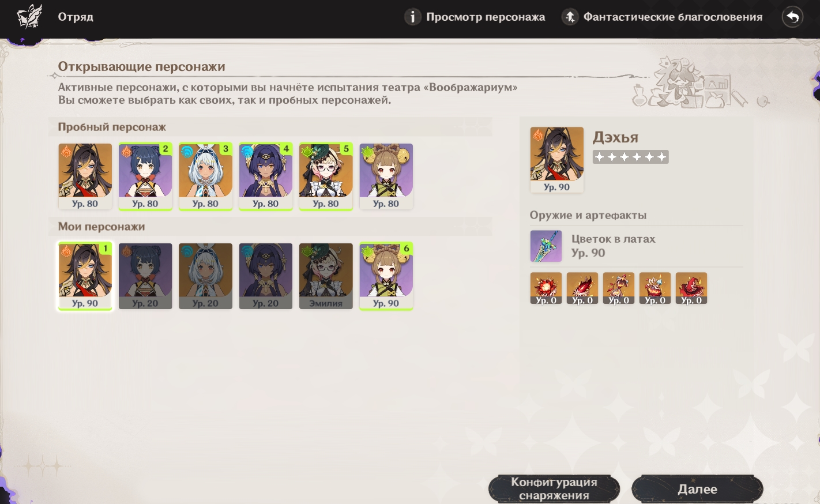The width and height of the screenshot is (820, 504).
Task: Select trial Dehya portrait level 80
Action: click(85, 176)
